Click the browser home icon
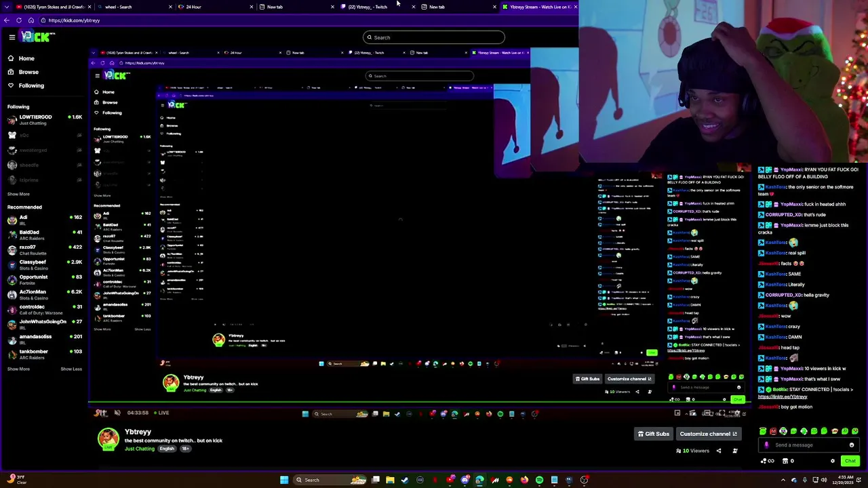 pyautogui.click(x=31, y=20)
